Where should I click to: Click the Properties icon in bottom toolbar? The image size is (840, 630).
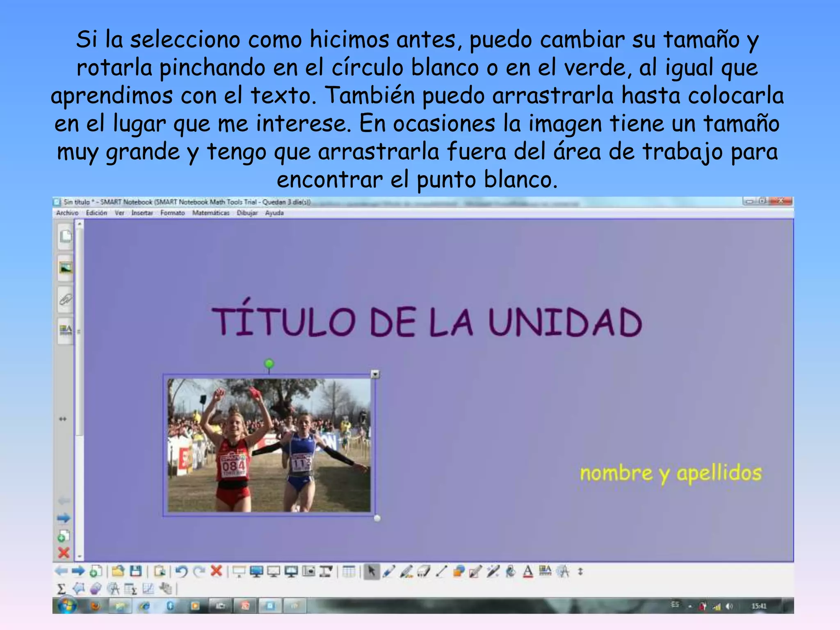546,571
